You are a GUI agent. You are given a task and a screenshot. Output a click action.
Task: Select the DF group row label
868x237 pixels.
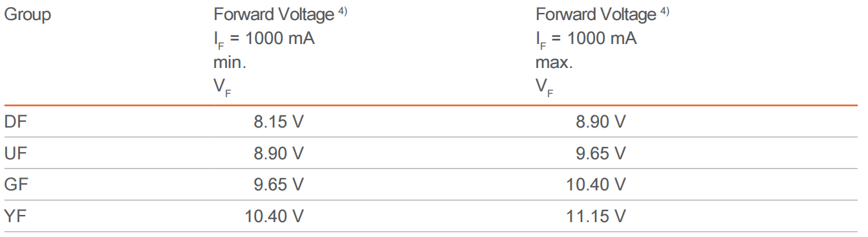[x=16, y=122]
